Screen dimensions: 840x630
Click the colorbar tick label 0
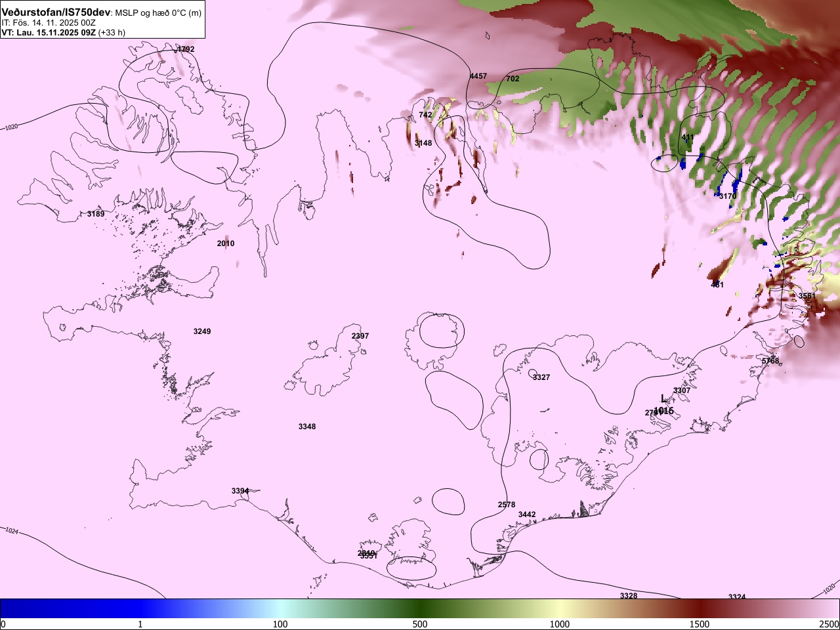pyautogui.click(x=3, y=623)
